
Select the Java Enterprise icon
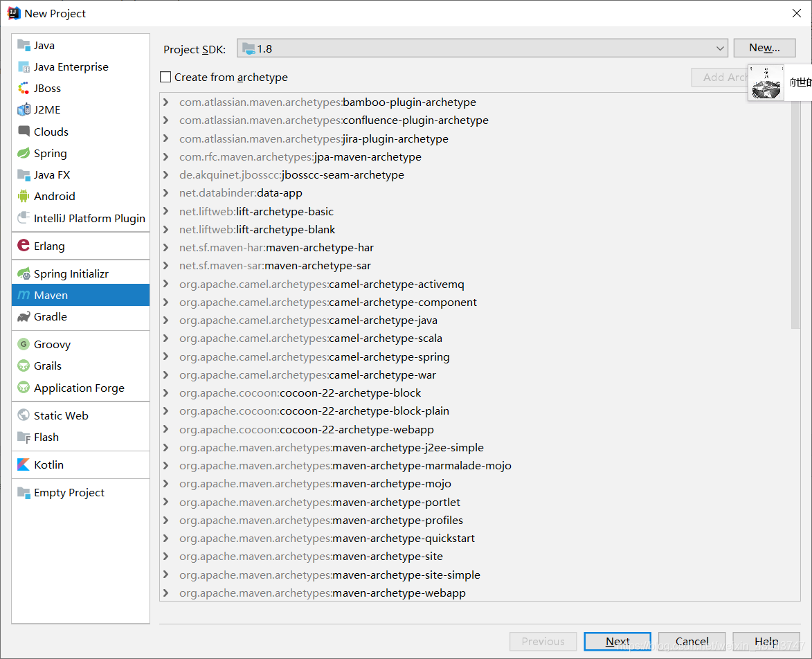click(24, 66)
